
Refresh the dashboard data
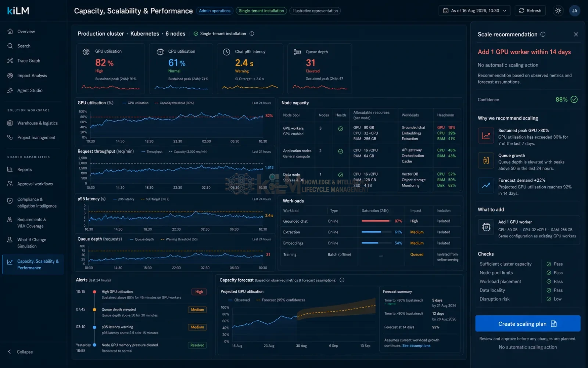pyautogui.click(x=530, y=11)
